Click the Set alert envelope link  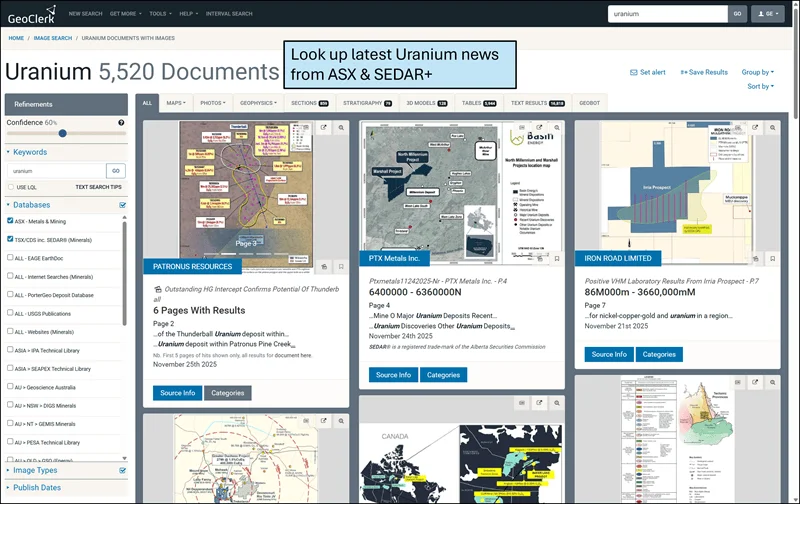click(x=648, y=72)
